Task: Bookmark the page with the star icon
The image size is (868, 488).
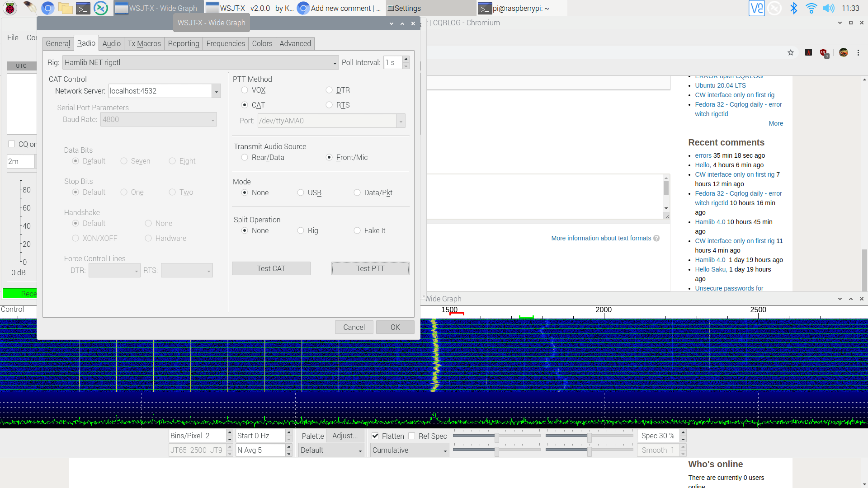Action: 791,52
